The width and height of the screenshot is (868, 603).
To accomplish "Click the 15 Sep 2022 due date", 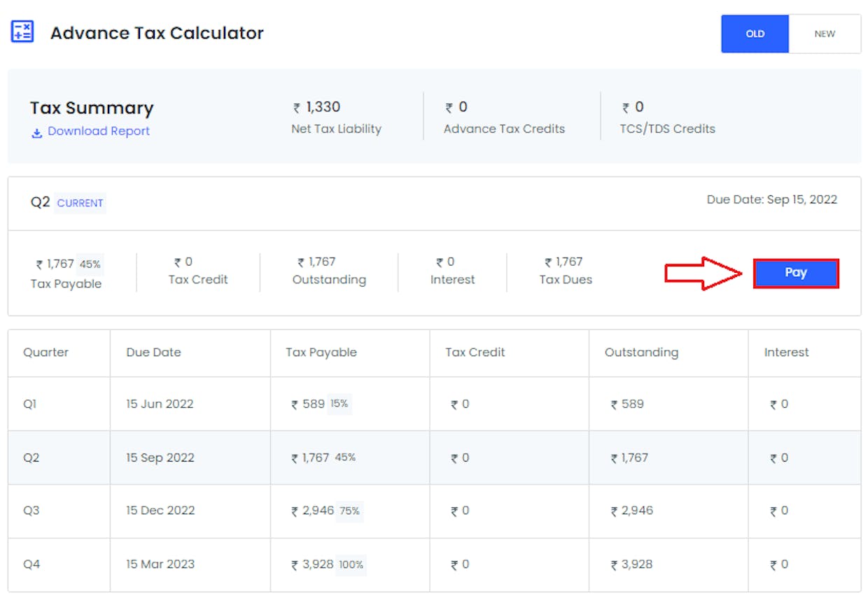I will click(160, 457).
